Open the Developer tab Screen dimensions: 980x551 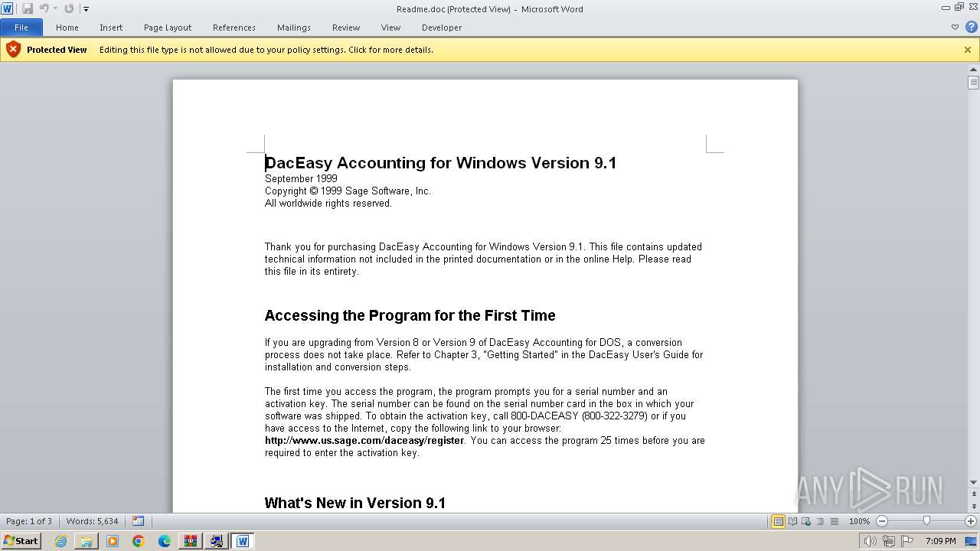[442, 28]
